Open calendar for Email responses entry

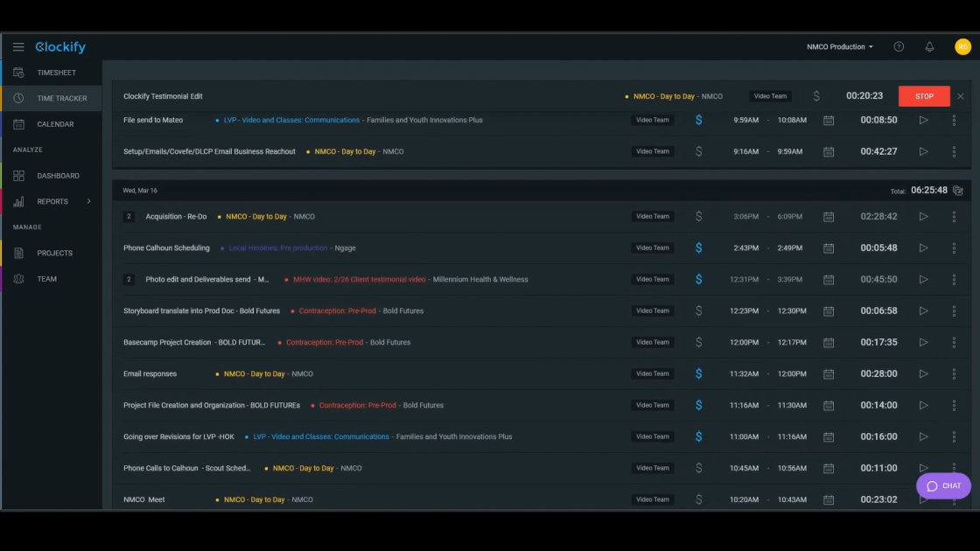tap(829, 374)
